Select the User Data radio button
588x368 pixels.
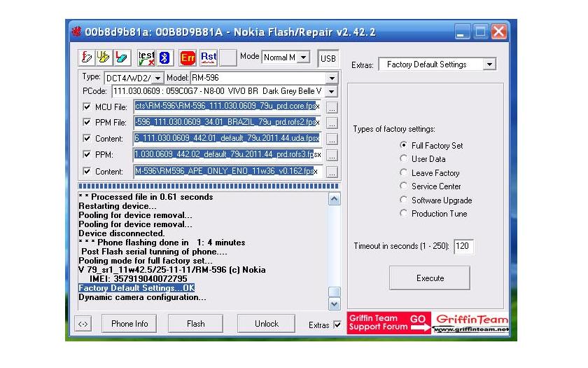(x=403, y=158)
